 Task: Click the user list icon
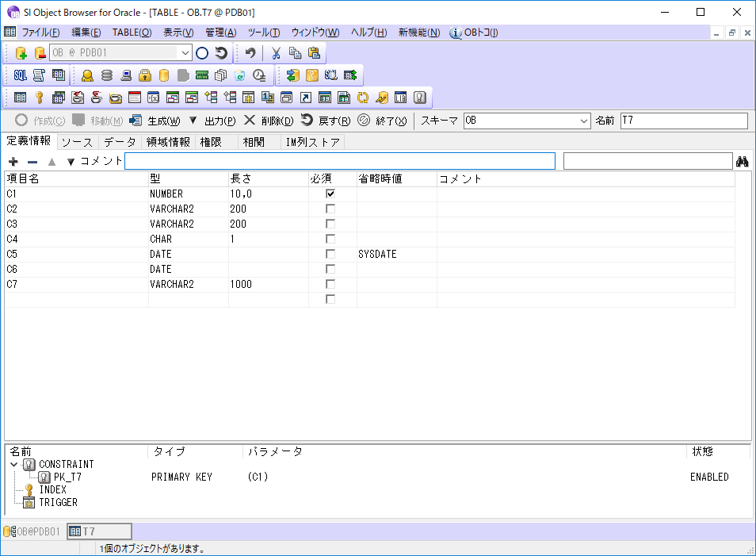tap(87, 75)
